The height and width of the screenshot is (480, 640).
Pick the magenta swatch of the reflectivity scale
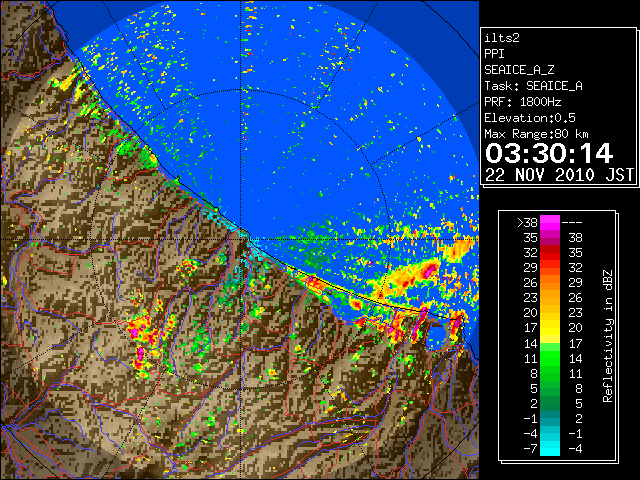[x=550, y=222]
